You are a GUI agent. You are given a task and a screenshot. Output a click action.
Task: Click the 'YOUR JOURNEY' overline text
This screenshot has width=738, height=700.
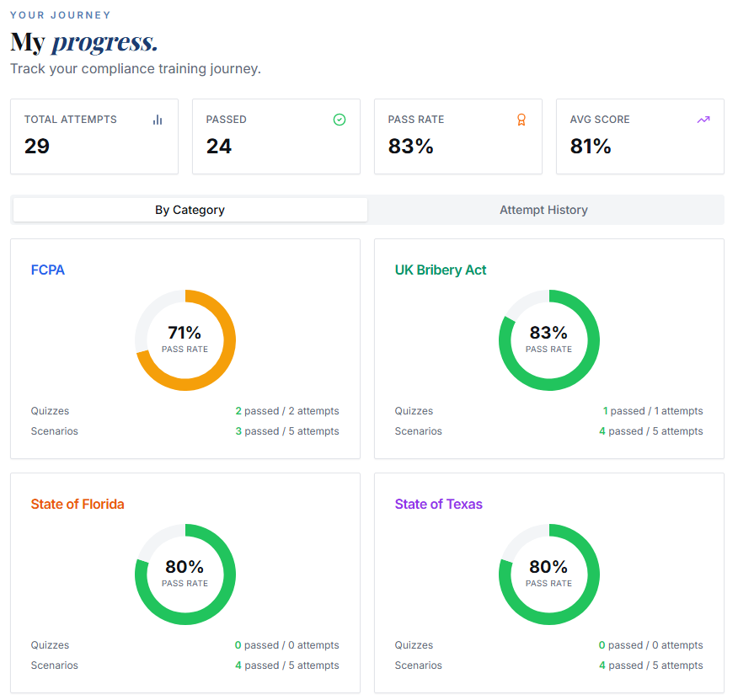click(61, 15)
